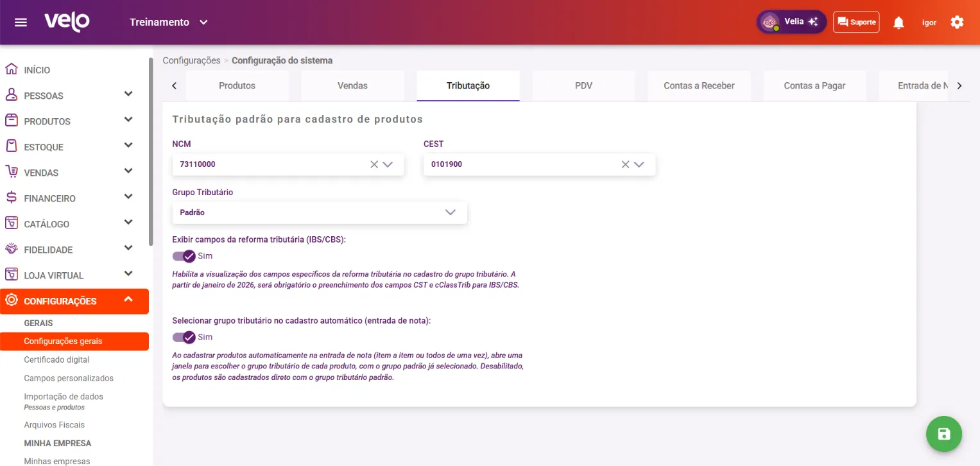The width and height of the screenshot is (980, 466).
Task: Click the Loja Virtual icon
Action: point(11,275)
